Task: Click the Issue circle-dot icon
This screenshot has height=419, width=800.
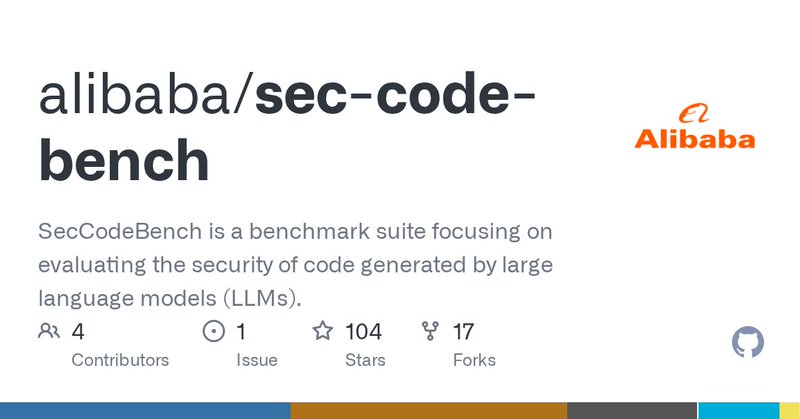Action: click(214, 331)
